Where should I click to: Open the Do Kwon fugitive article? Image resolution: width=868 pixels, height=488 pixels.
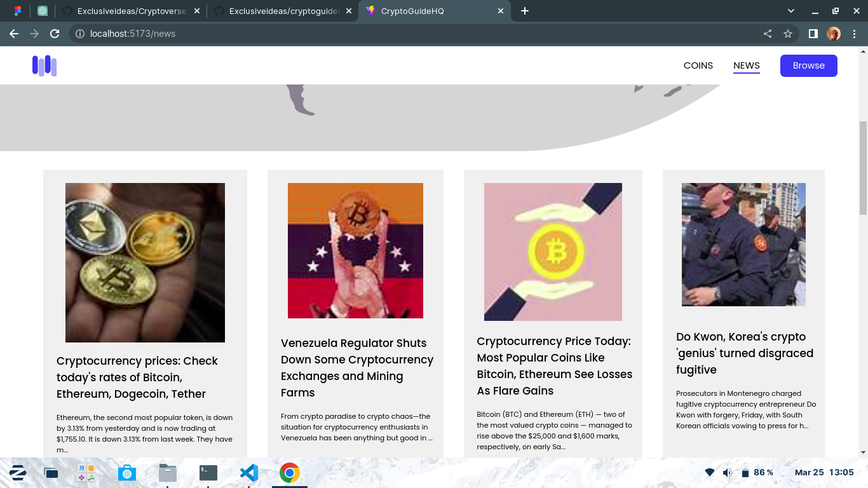[744, 353]
